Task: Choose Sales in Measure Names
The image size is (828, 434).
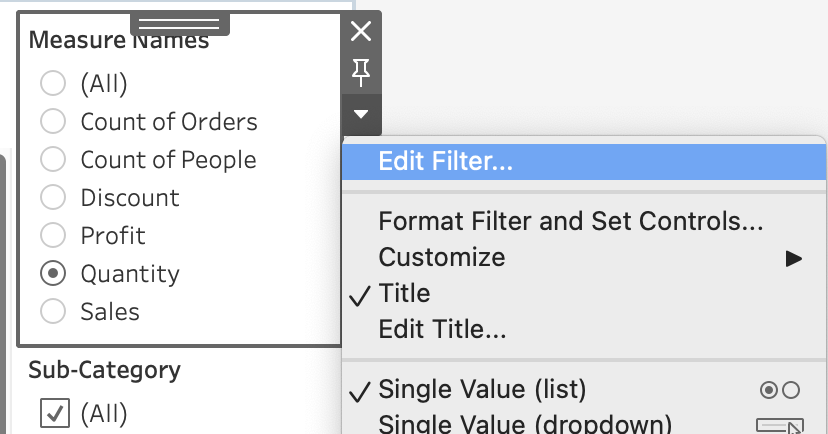Action: point(53,312)
